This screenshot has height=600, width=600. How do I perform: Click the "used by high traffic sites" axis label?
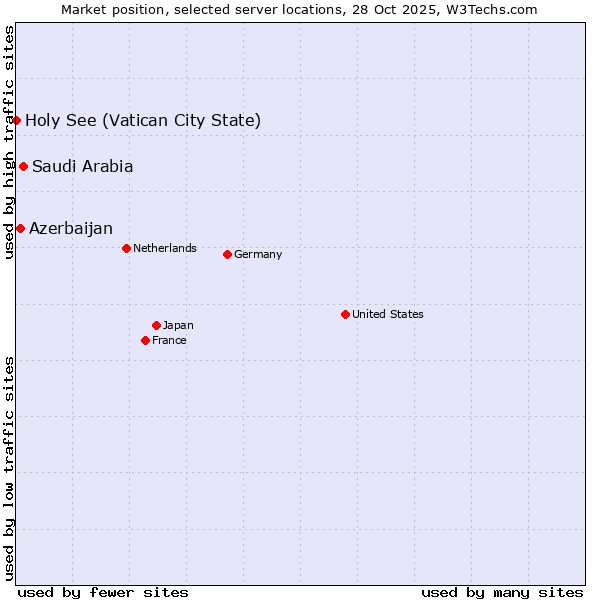point(9,143)
